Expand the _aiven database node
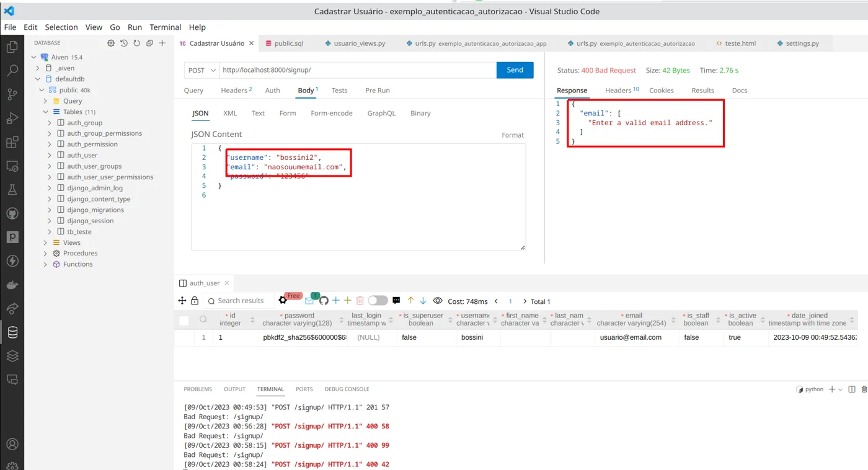Screen dimensions: 868x470 click(x=38, y=68)
